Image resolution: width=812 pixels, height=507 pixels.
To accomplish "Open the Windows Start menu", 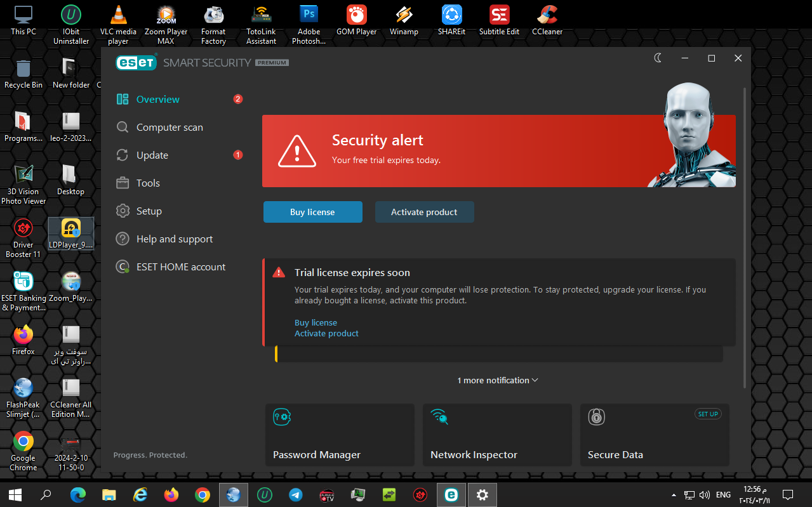I will 15,494.
